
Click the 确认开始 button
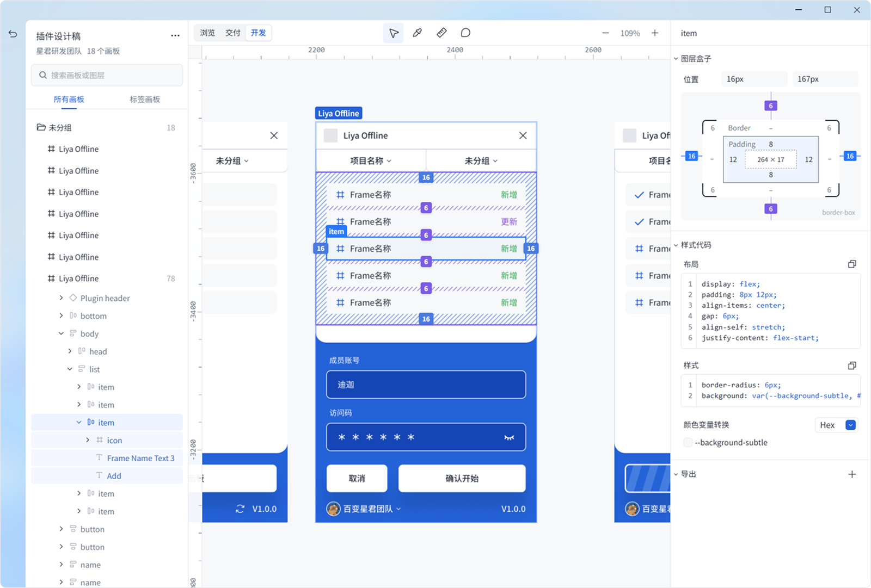(x=462, y=479)
